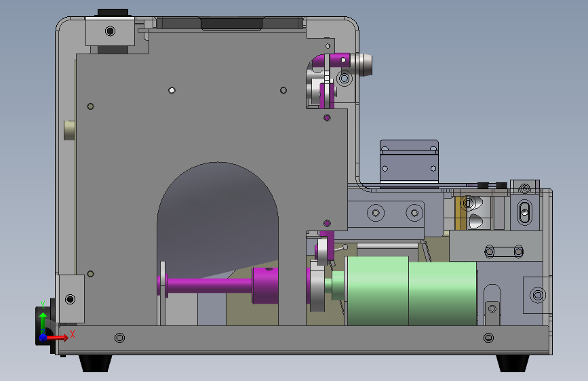Select the white hole near the top of the gray plate
The image size is (588, 381).
172,90
